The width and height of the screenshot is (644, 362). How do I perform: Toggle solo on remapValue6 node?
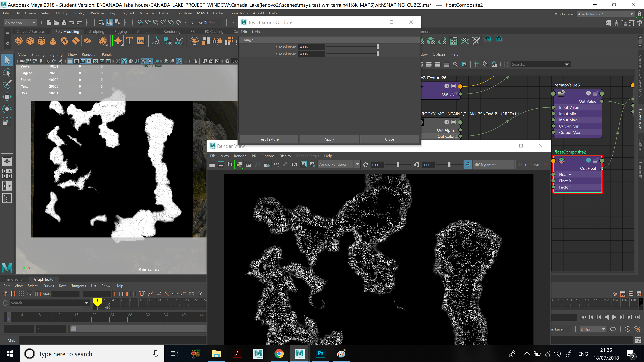[x=588, y=93]
